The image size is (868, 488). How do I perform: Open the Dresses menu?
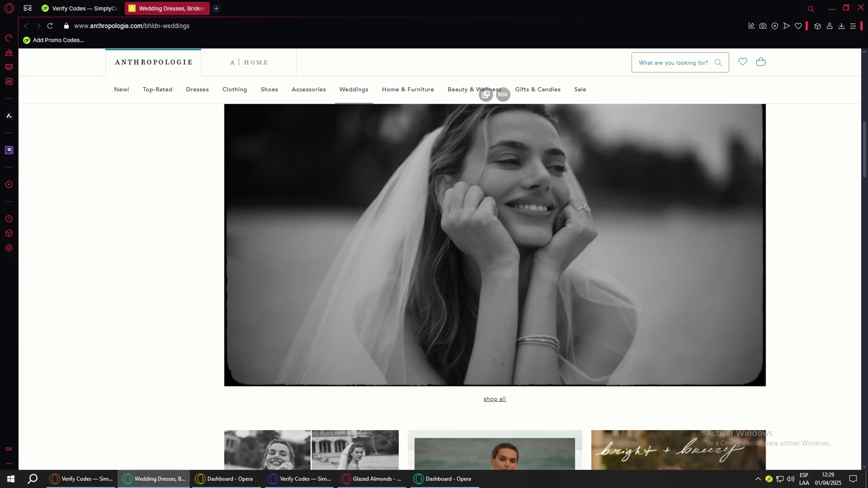197,90
